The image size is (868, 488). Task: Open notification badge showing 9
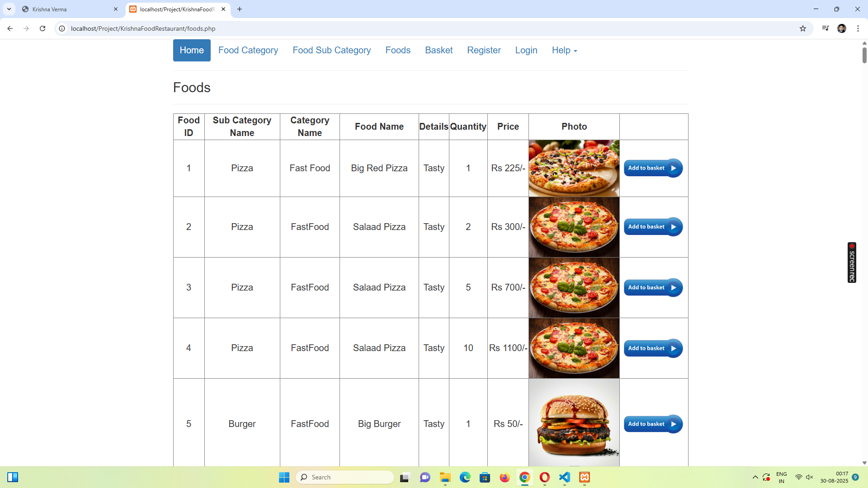[x=855, y=477]
